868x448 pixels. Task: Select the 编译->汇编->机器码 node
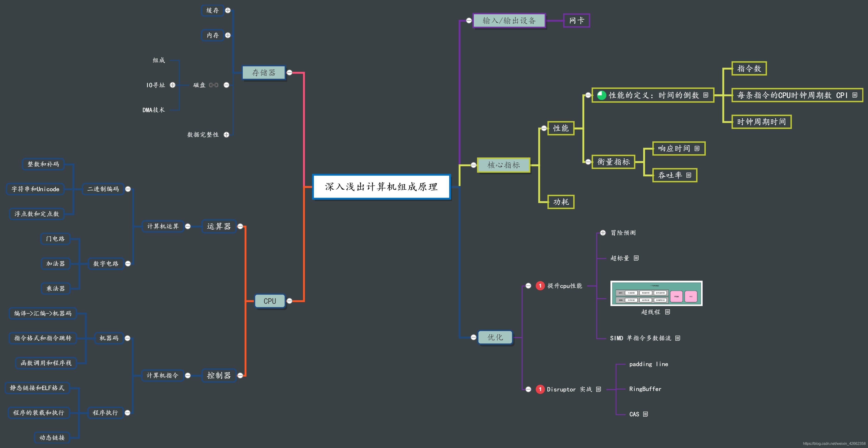[43, 313]
